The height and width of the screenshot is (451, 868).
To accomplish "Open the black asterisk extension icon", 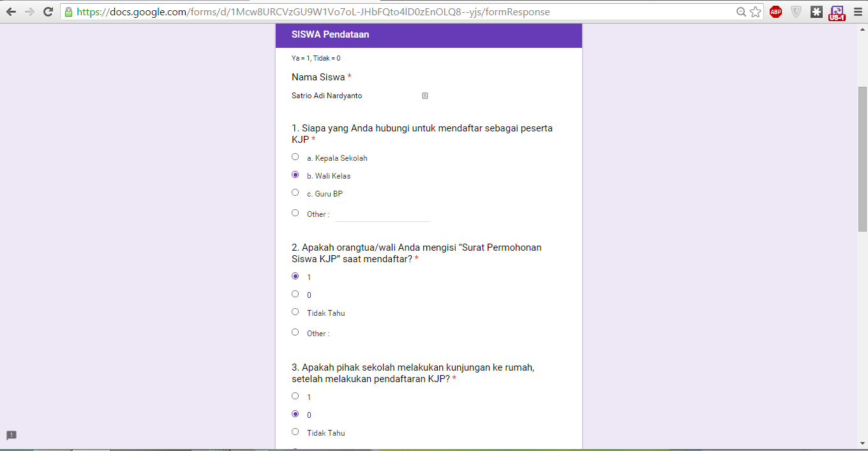I will pyautogui.click(x=816, y=11).
